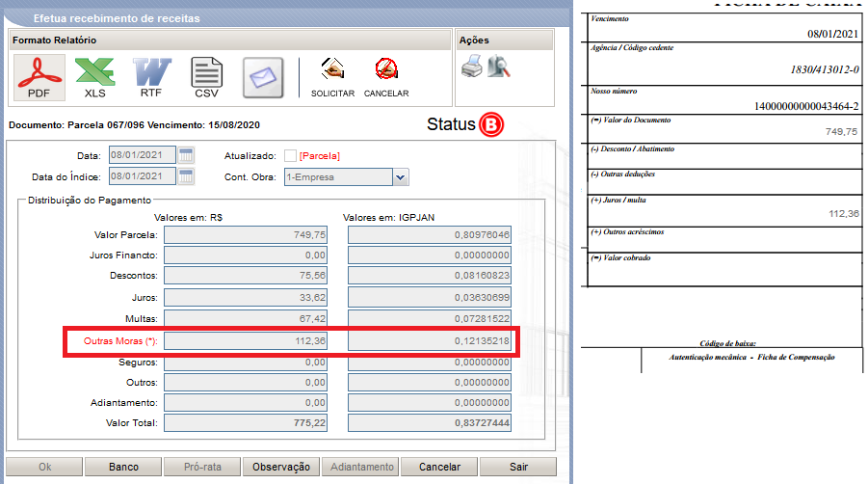The width and height of the screenshot is (868, 484).
Task: Click Juros / multa value 112,36 on boleto
Action: 844,214
